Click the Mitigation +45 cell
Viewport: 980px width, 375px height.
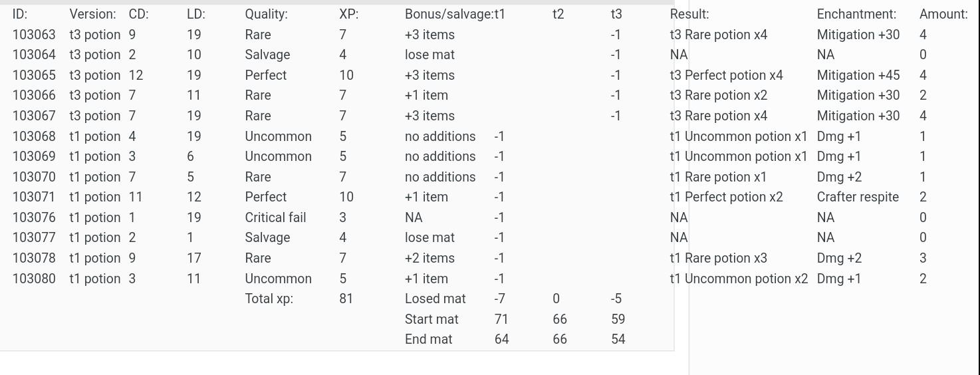[858, 75]
